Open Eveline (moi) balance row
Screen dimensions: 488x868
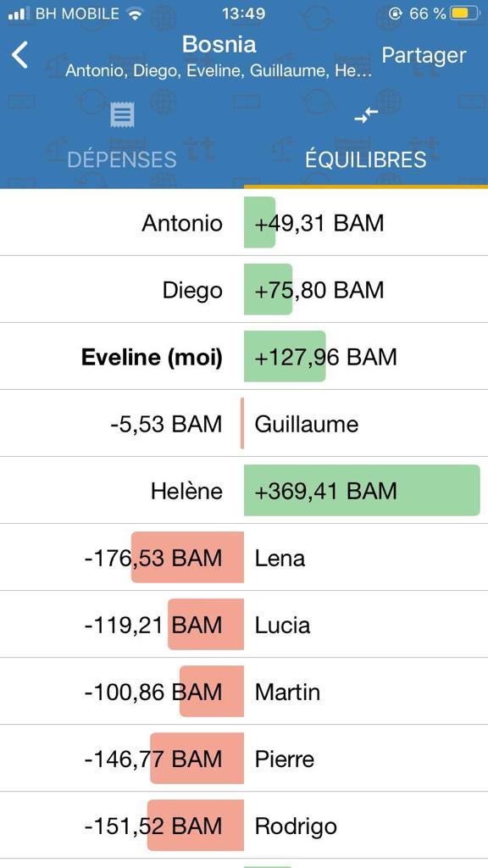[x=244, y=357]
